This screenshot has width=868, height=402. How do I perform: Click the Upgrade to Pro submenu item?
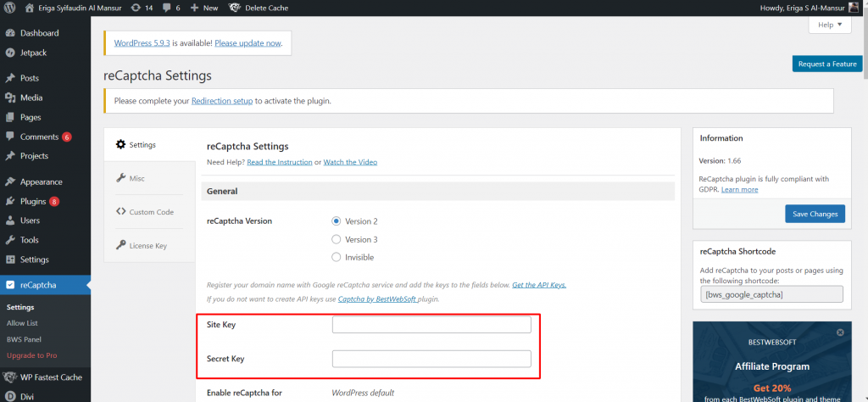point(31,355)
